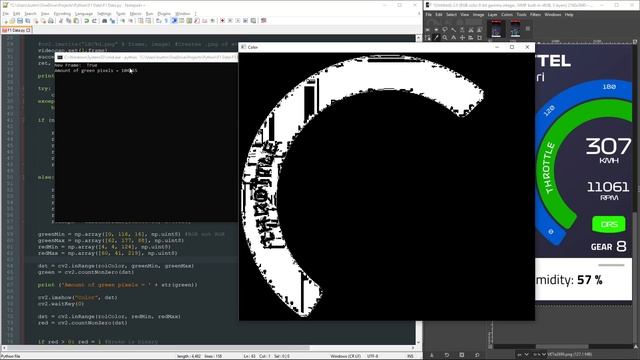
Task: Click Restore tool preset icon at GIMP bottom
Action: coord(447,355)
